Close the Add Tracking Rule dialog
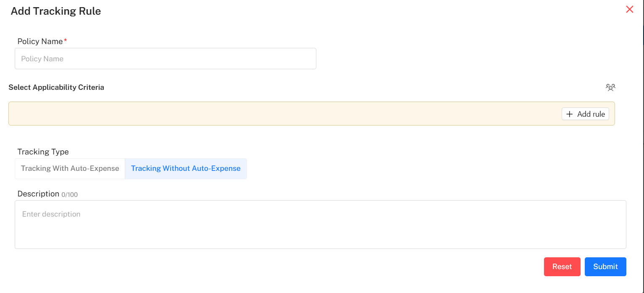 click(629, 10)
